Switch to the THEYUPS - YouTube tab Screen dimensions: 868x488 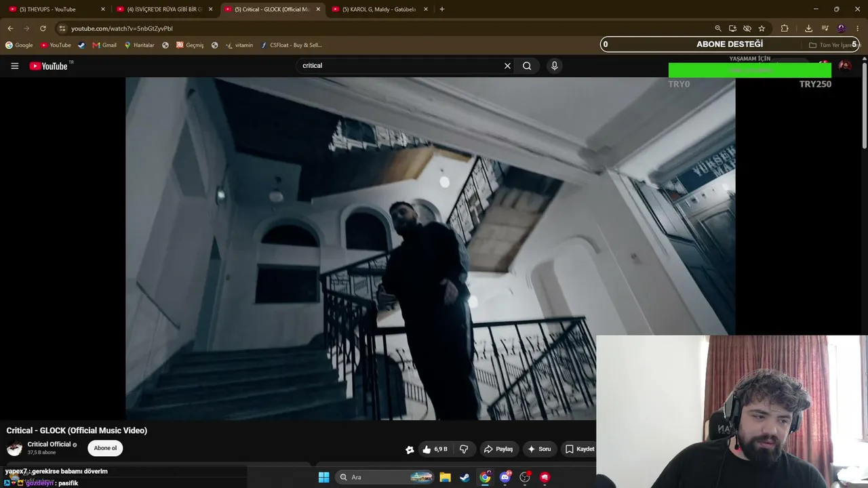click(x=57, y=9)
